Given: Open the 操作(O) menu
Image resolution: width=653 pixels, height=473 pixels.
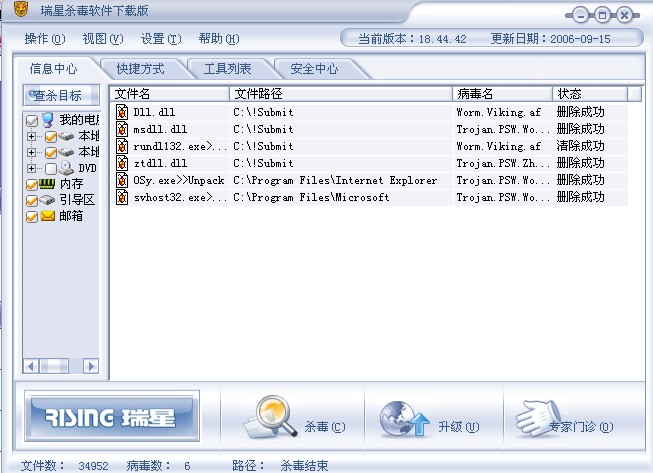Looking at the screenshot, I should click(45, 39).
